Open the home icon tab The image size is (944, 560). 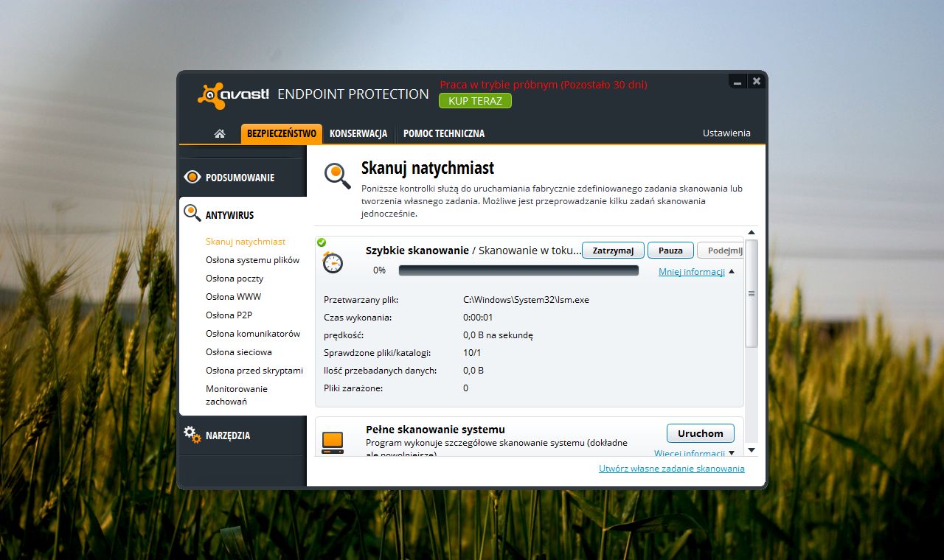(x=220, y=133)
